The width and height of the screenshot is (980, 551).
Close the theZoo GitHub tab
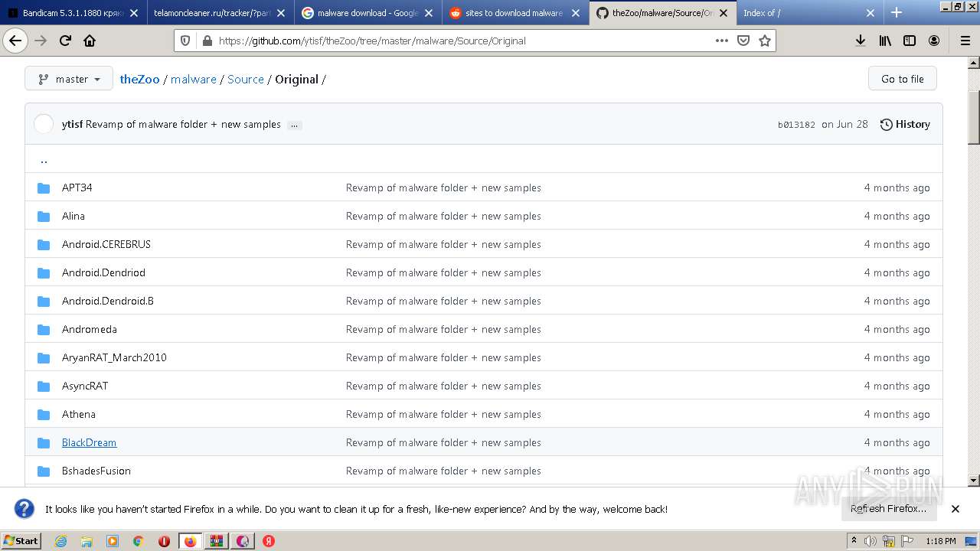point(724,13)
